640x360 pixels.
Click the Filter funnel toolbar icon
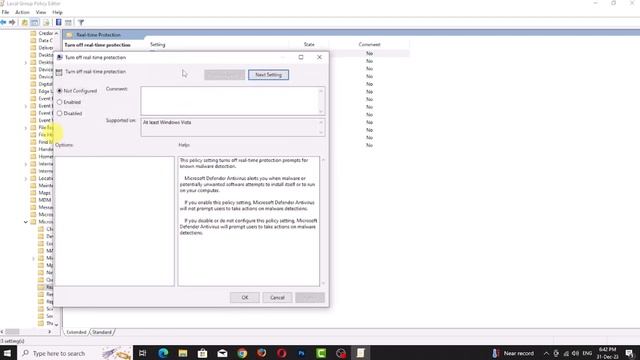81,22
